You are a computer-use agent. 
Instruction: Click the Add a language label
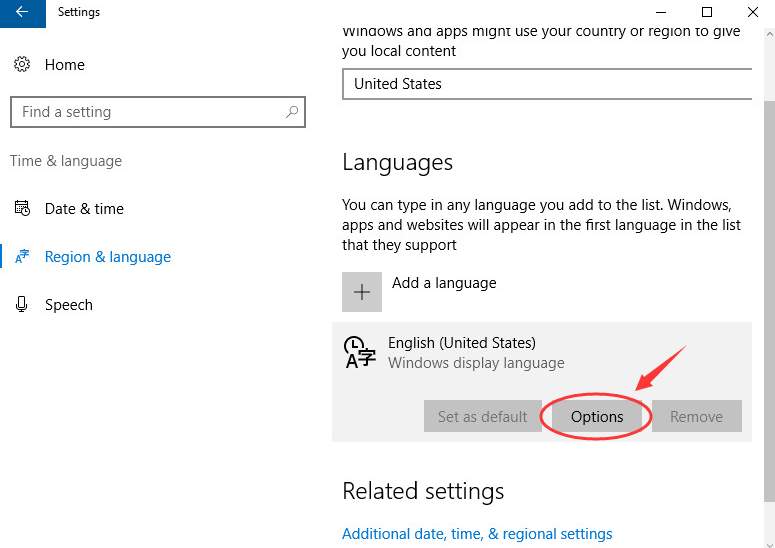444,283
